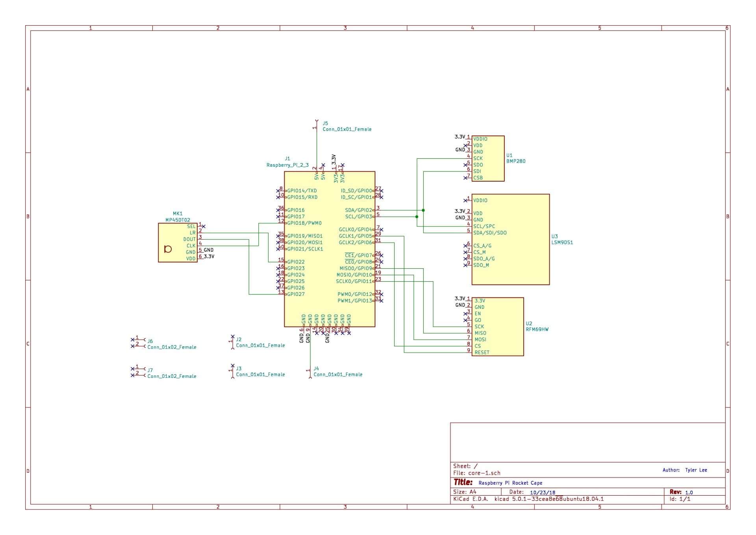Select the MP45DT02 value text
The width and height of the screenshot is (756, 535).
point(178,220)
